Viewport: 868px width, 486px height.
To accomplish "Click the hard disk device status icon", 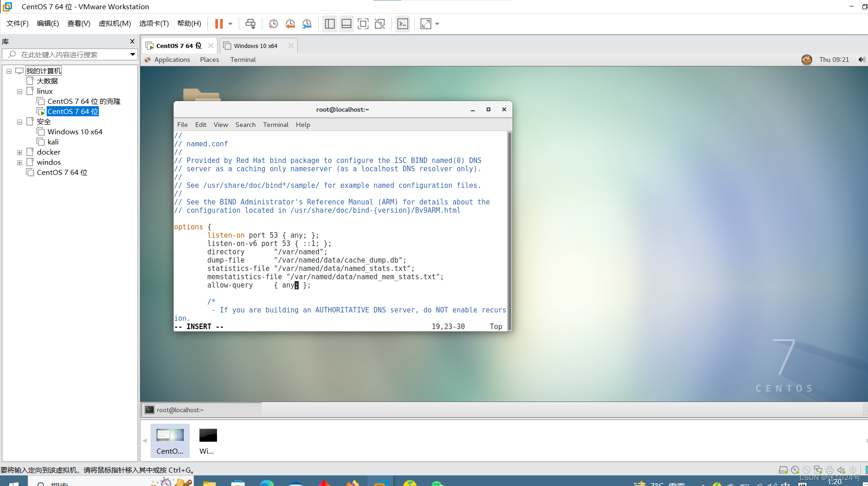I will click(x=784, y=470).
